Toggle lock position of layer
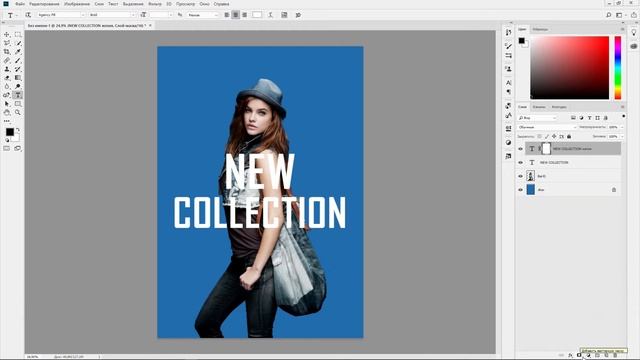 (x=554, y=136)
